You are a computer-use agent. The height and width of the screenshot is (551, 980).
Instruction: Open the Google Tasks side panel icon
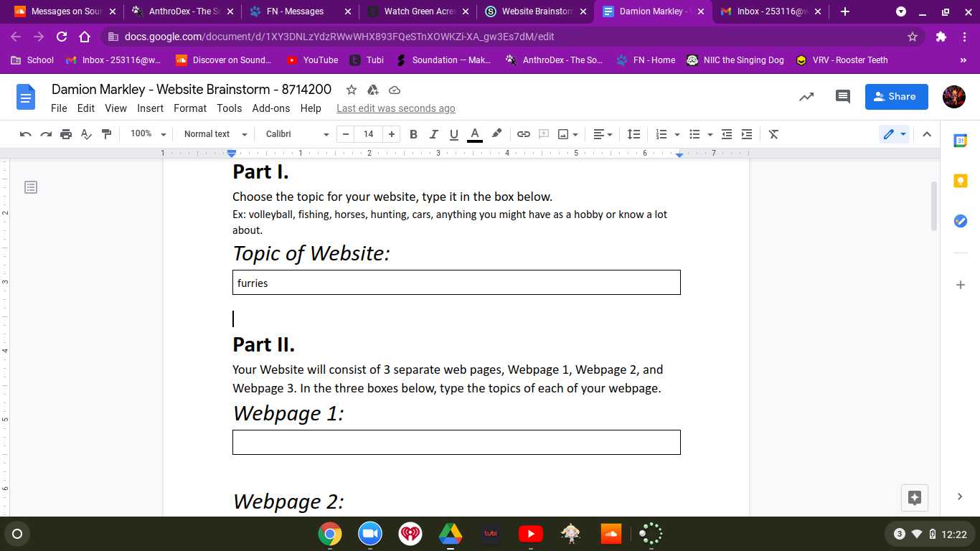click(x=960, y=221)
